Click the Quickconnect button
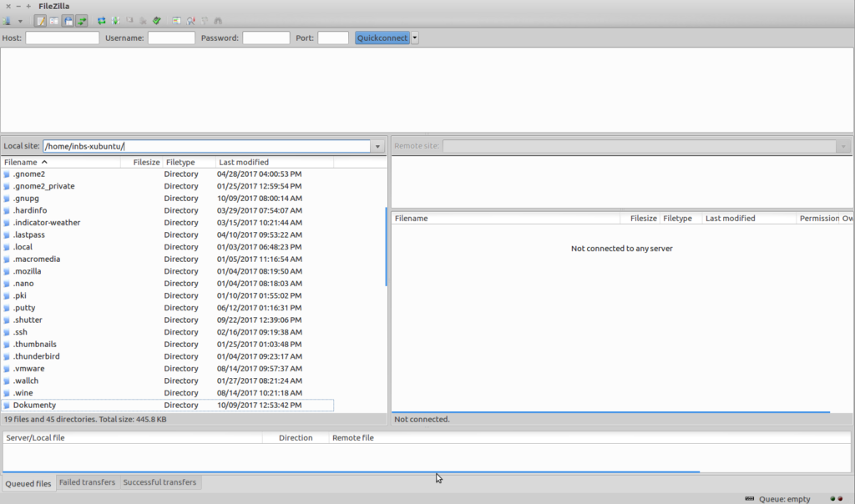 (382, 38)
